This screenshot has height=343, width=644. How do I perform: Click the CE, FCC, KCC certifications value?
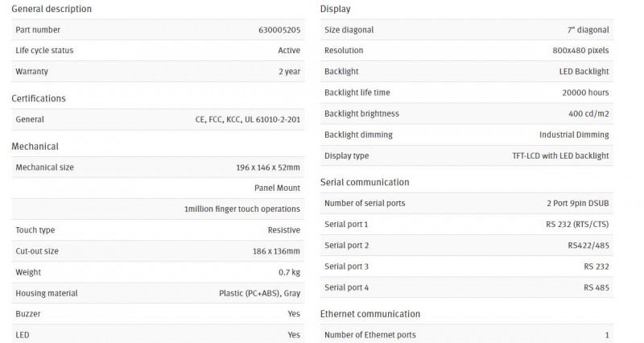248,119
